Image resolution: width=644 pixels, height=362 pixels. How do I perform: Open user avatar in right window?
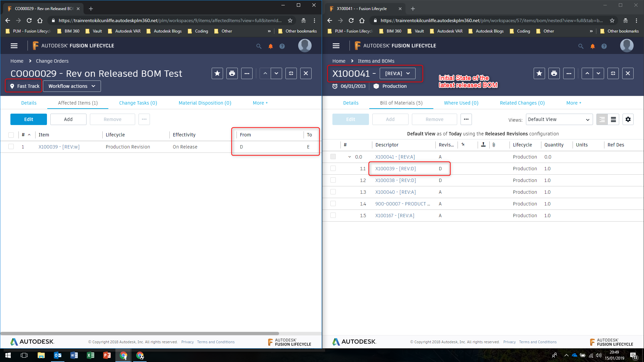point(627,46)
